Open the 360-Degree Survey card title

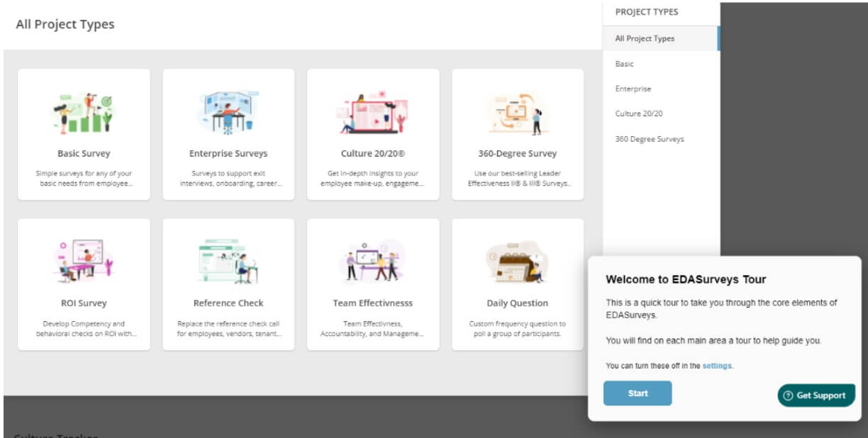[x=518, y=153]
